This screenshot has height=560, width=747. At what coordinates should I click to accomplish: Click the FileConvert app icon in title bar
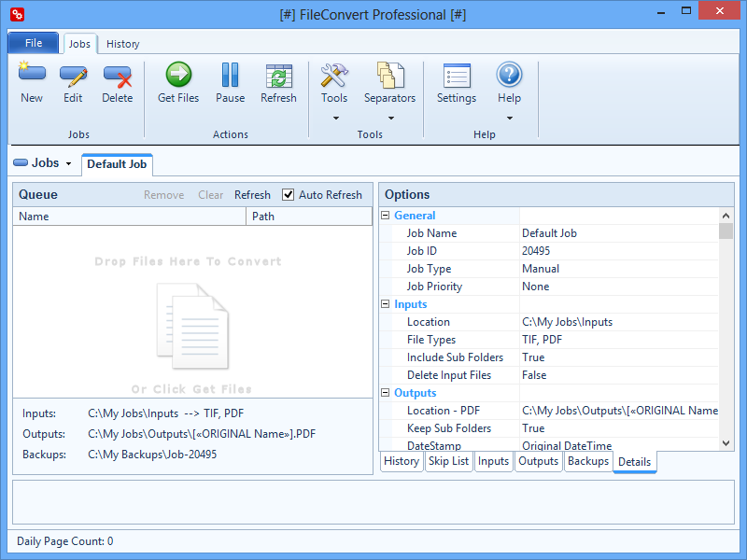[x=17, y=15]
